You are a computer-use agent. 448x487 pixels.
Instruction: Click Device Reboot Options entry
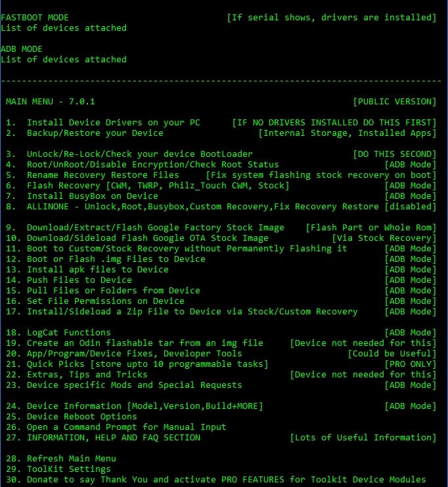pyautogui.click(x=81, y=417)
